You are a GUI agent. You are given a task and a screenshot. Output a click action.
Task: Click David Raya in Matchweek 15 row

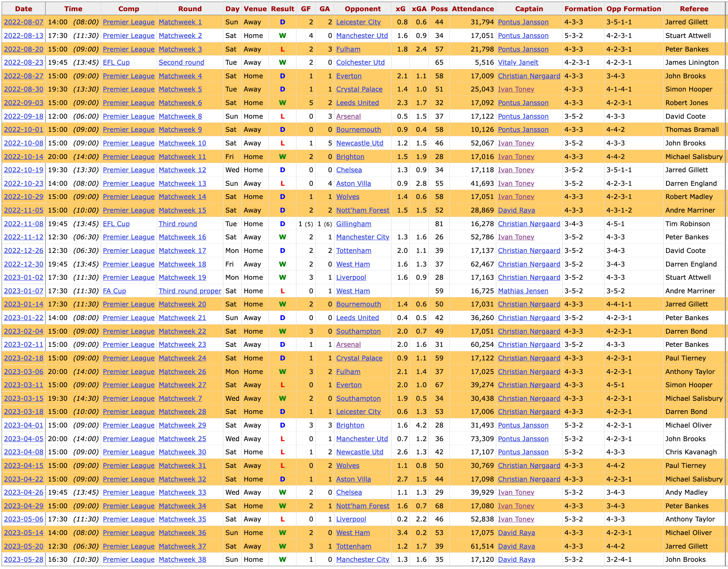click(x=516, y=210)
